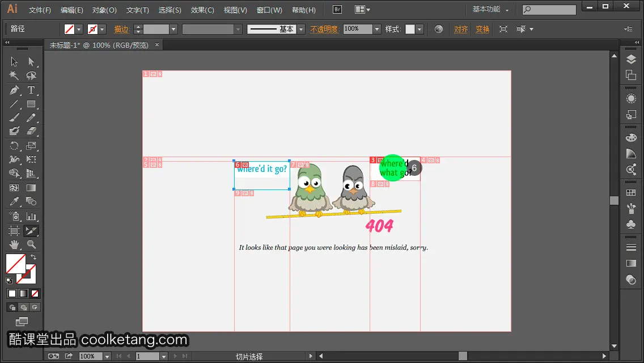Viewport: 644px width, 363px height.
Task: Choose the Magic Wand tool
Action: click(14, 75)
